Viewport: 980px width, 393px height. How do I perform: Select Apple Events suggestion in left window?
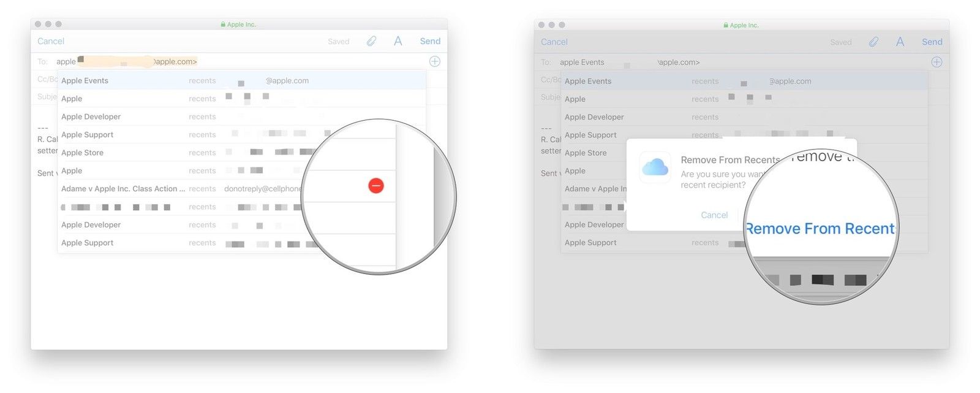85,80
